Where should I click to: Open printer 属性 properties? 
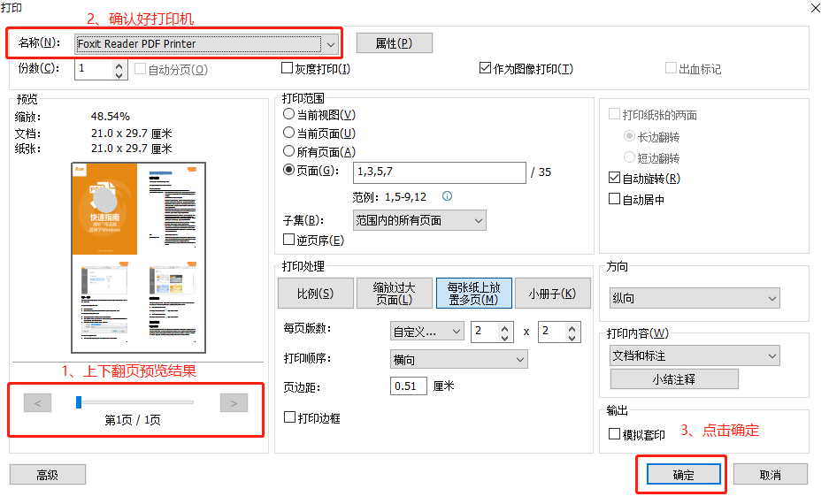[x=394, y=42]
